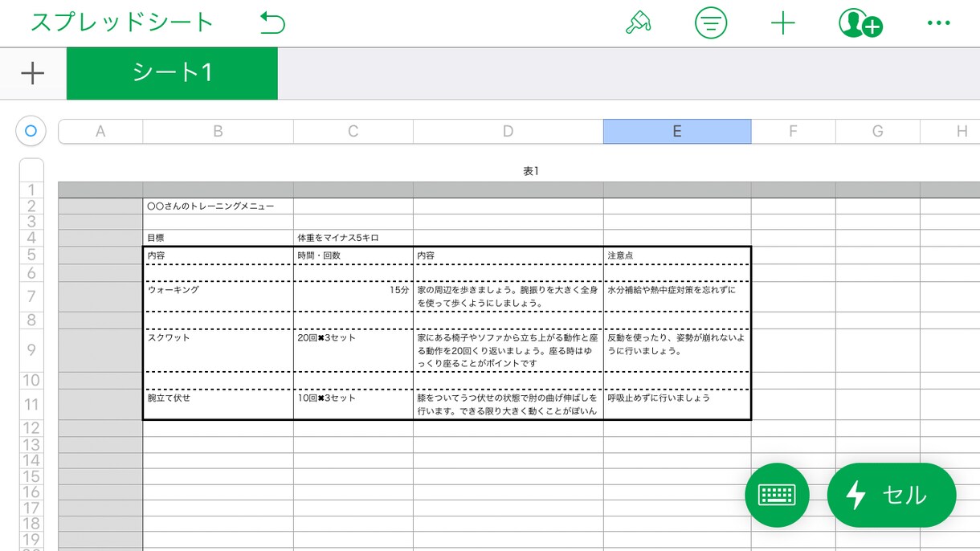Select row 11 header
This screenshot has width=980, height=551.
31,404
